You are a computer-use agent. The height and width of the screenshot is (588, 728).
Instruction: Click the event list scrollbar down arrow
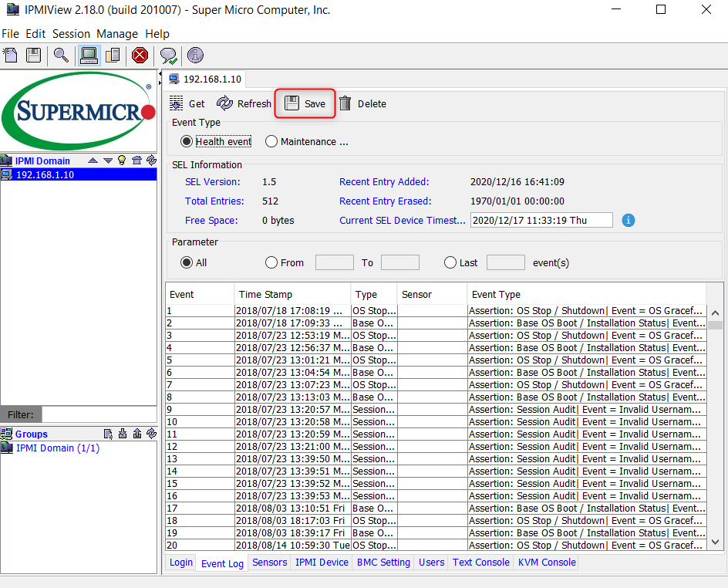pyautogui.click(x=715, y=543)
